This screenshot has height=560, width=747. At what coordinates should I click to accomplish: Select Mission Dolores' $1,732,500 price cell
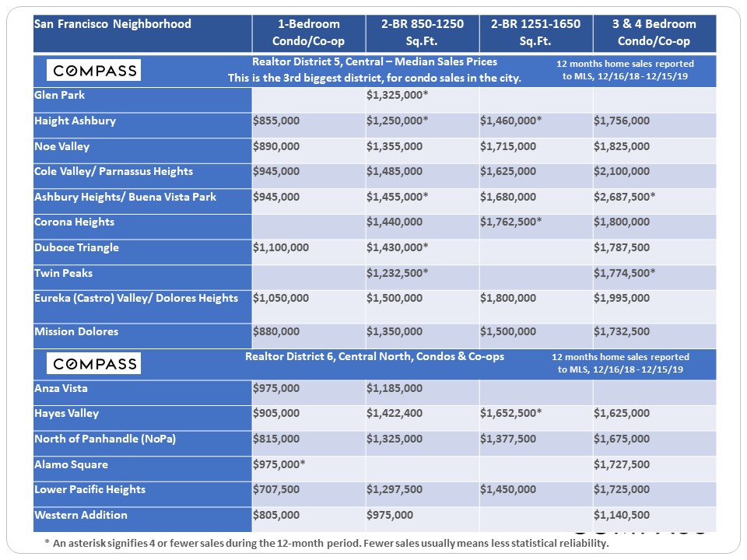622,331
